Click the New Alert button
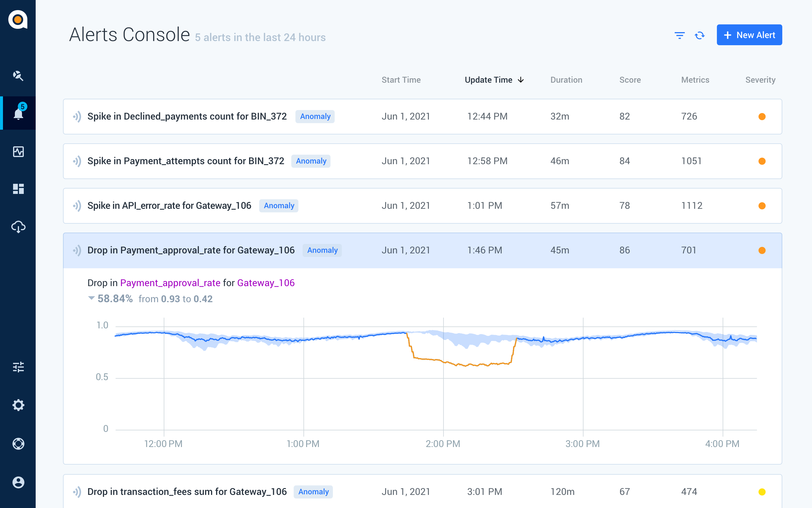812x508 pixels. coord(749,35)
